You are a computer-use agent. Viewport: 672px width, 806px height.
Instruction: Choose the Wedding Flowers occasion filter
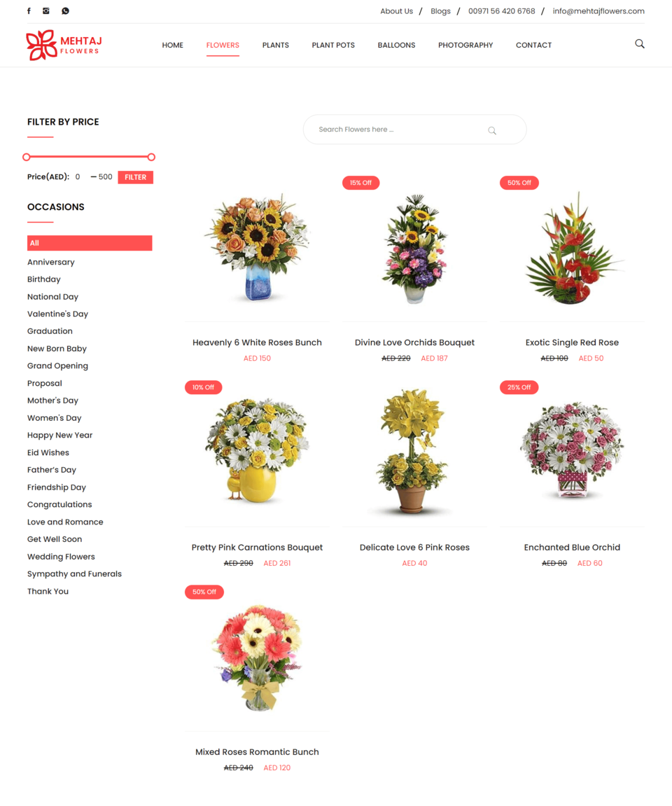[61, 557]
